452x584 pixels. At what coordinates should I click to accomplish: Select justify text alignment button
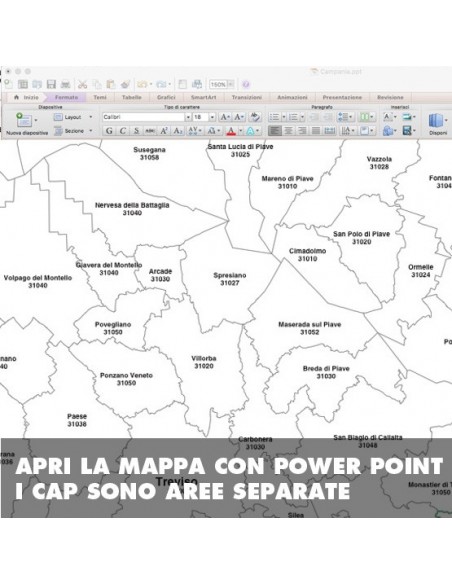pyautogui.click(x=316, y=130)
